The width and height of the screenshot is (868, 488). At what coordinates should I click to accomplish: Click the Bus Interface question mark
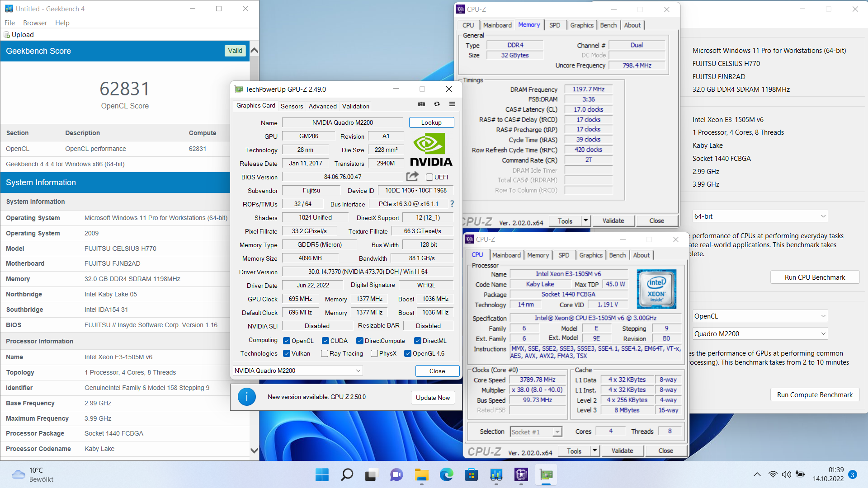pyautogui.click(x=452, y=204)
